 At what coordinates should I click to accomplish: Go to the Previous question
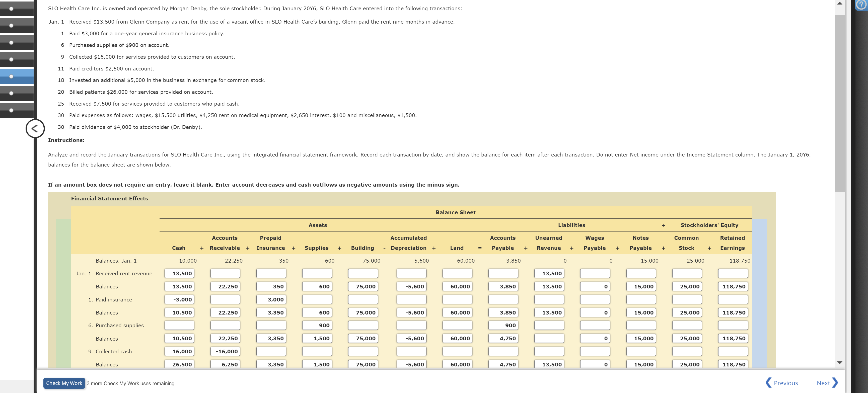coord(781,383)
